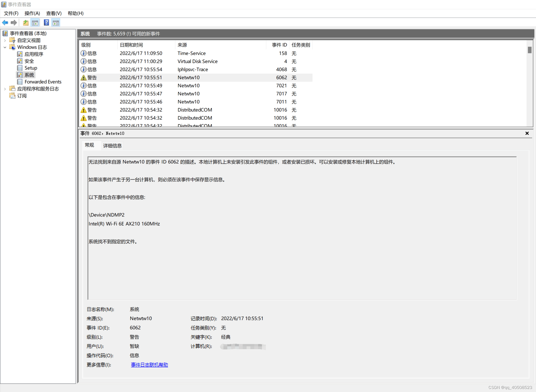
Task: Click the blue Help toolbar icon
Action: [x=46, y=23]
